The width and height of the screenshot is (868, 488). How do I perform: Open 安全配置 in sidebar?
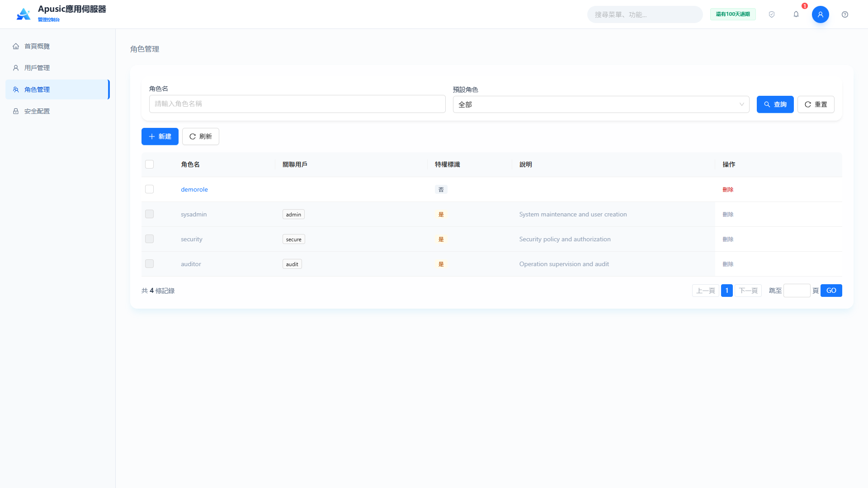[58, 111]
